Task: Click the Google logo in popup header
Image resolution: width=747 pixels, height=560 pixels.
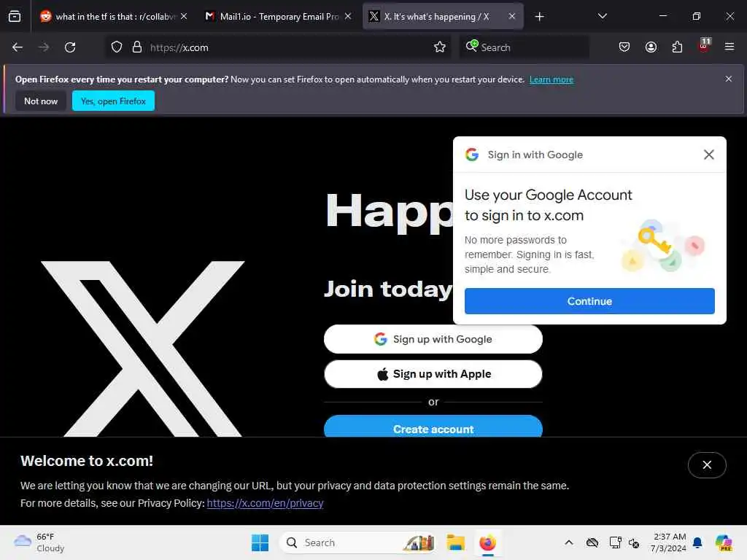Action: [x=472, y=155]
